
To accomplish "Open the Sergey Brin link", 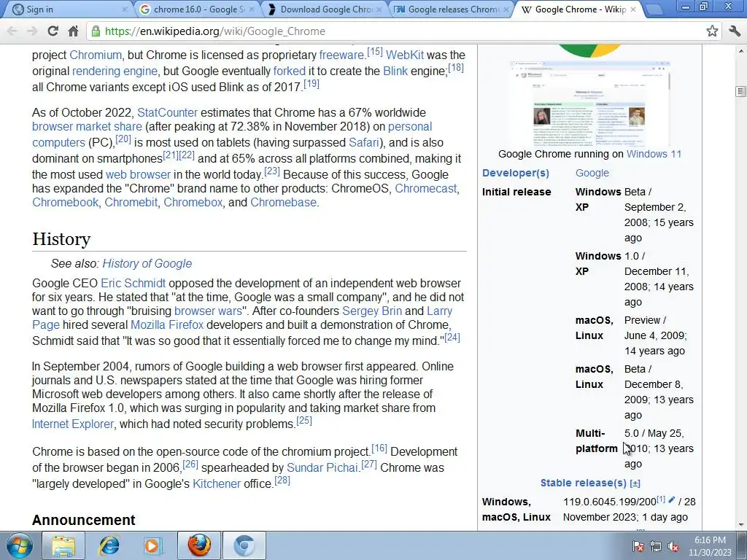I will pos(372,311).
